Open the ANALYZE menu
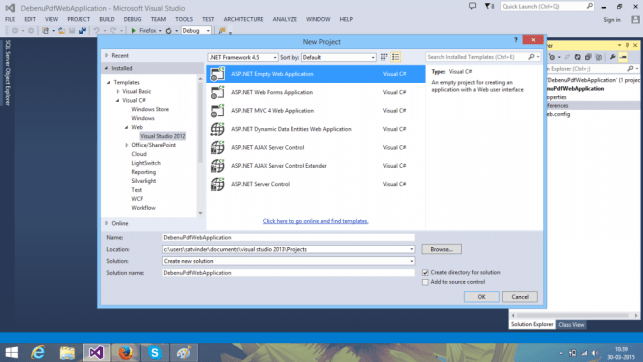Image resolution: width=643 pixels, height=362 pixels. (285, 19)
